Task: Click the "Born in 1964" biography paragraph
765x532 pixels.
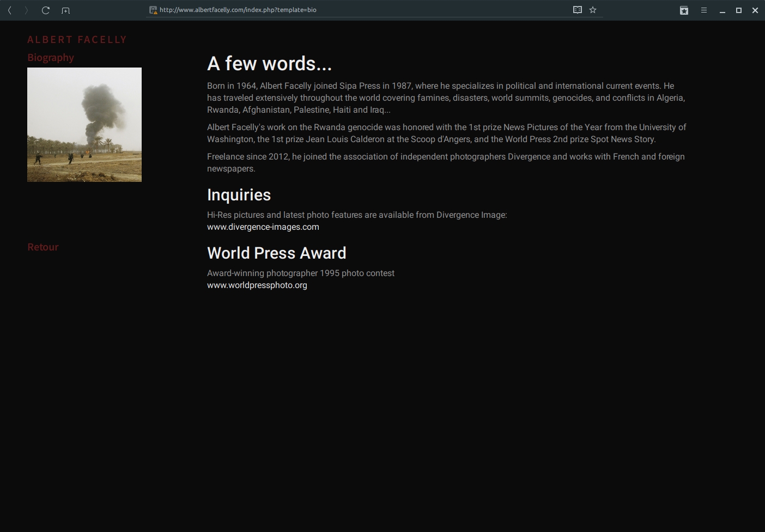Action: [x=446, y=98]
